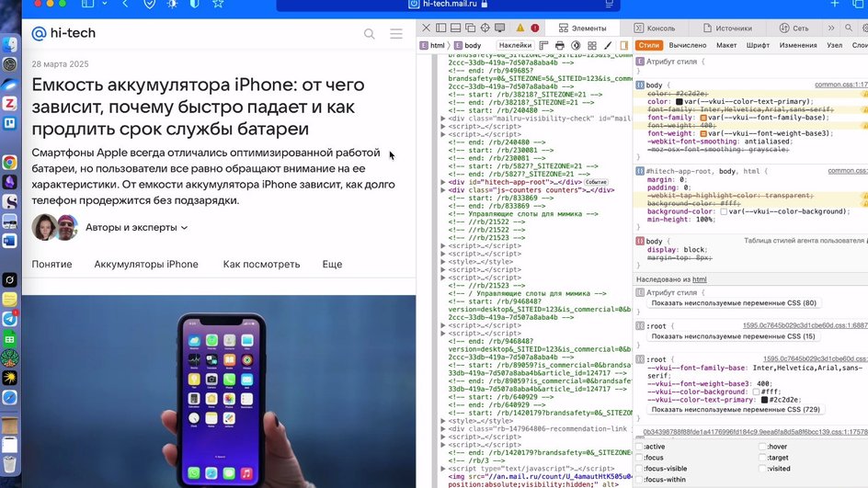Toggle the layout grid overlay icon
The image size is (868, 488).
point(592,45)
